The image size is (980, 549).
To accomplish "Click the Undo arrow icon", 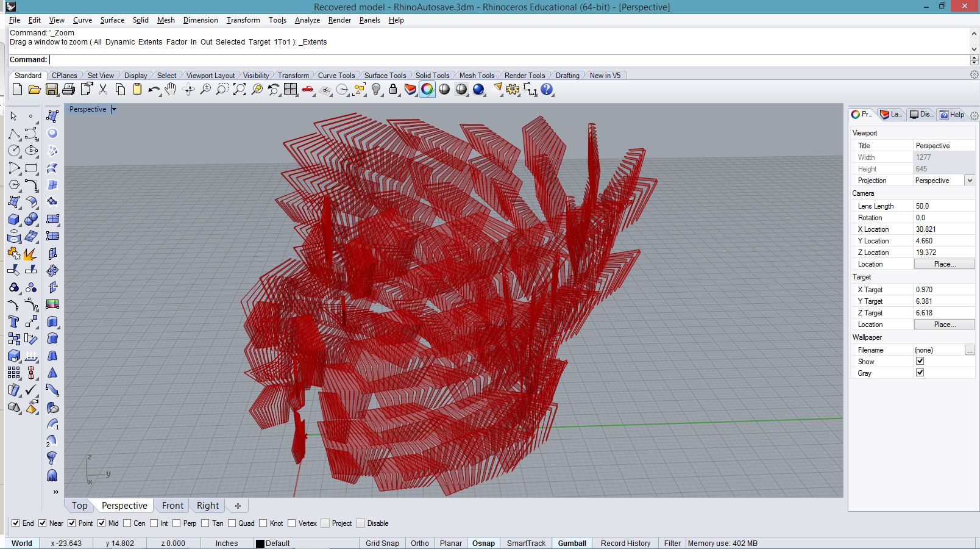I will pyautogui.click(x=153, y=90).
